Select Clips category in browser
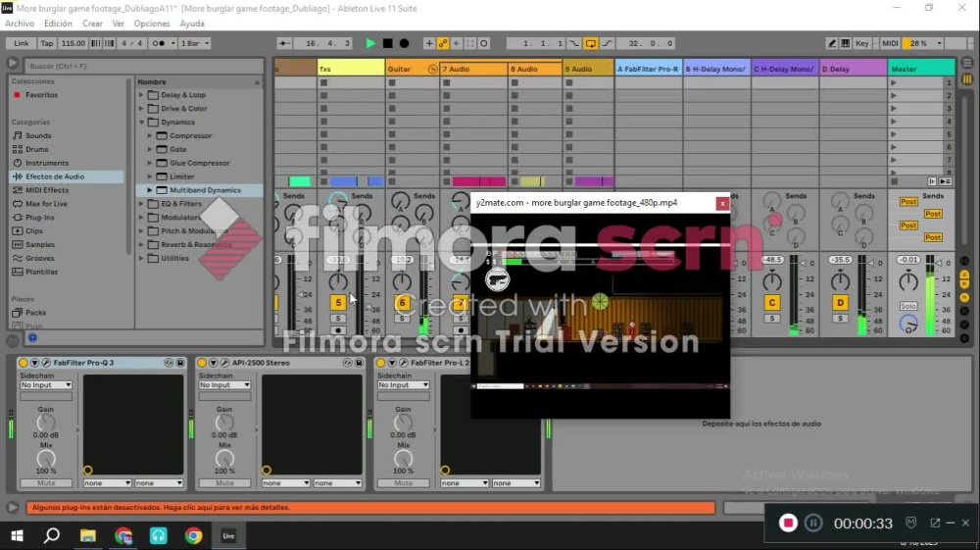 click(x=33, y=230)
